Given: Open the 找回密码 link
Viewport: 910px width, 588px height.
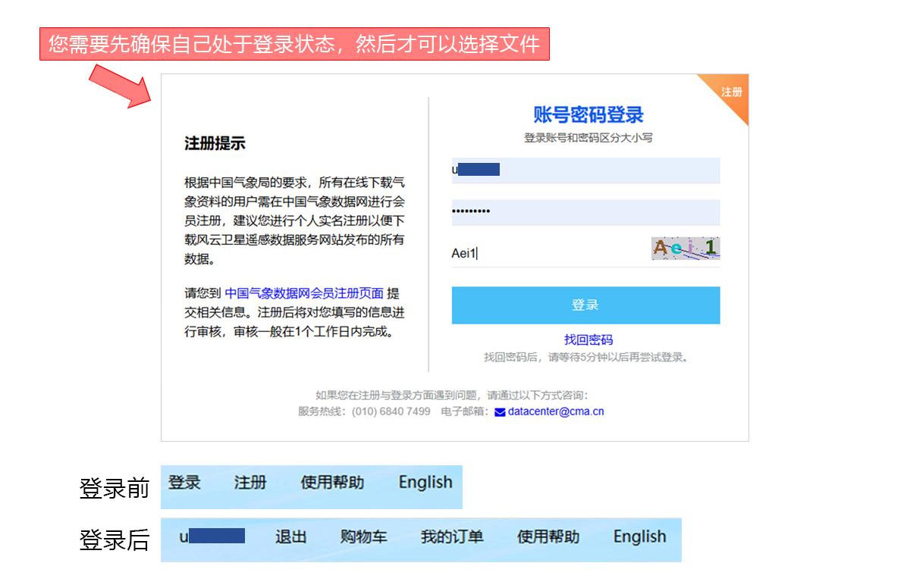Looking at the screenshot, I should (x=588, y=340).
